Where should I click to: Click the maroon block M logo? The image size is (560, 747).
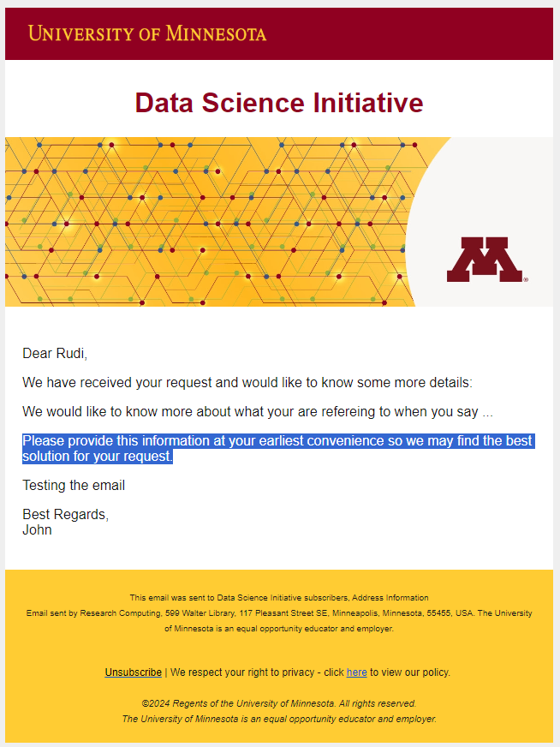(484, 260)
